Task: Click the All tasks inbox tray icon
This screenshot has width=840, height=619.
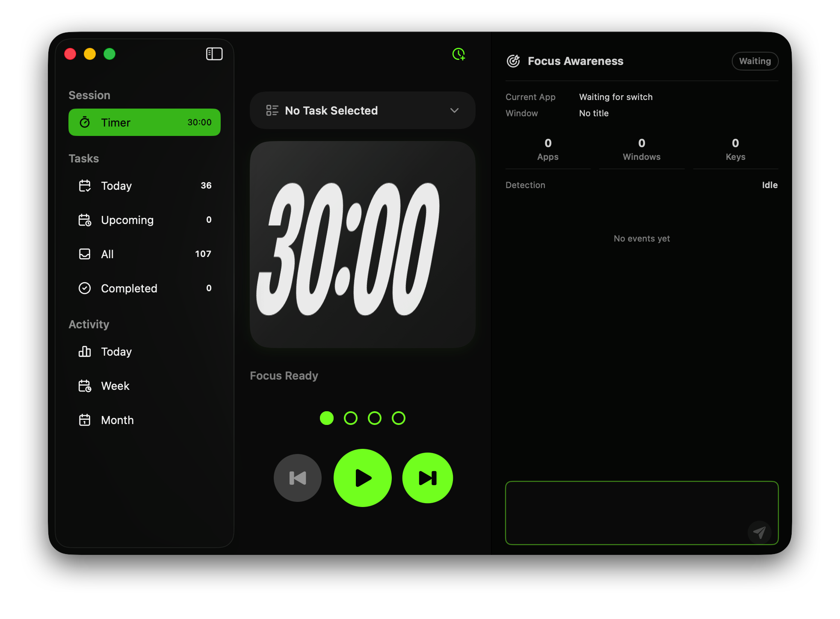Action: (x=85, y=254)
